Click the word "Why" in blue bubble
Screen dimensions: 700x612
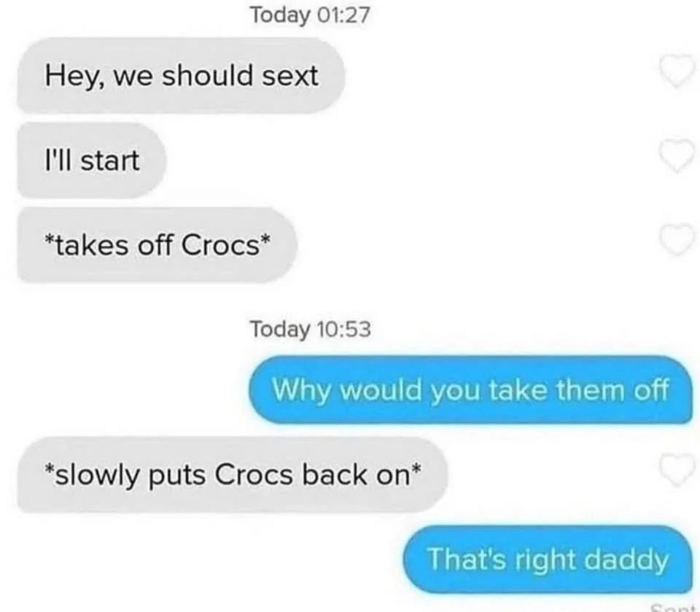click(x=302, y=390)
